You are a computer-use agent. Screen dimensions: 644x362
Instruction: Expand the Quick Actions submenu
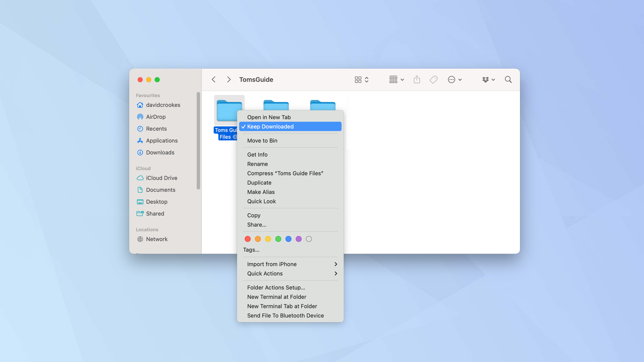tap(265, 273)
